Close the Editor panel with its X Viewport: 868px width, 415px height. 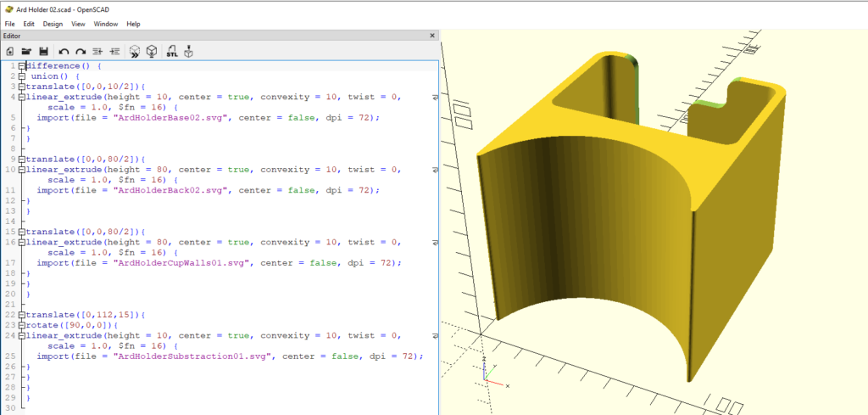click(432, 36)
